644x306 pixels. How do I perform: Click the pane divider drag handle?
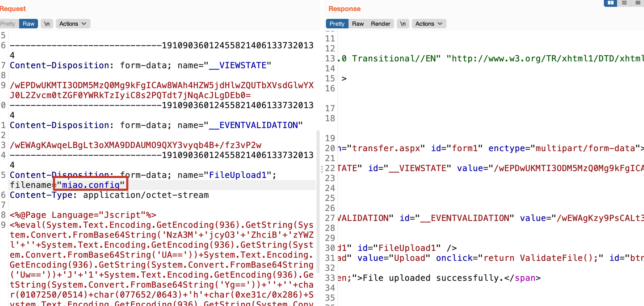[x=322, y=169]
